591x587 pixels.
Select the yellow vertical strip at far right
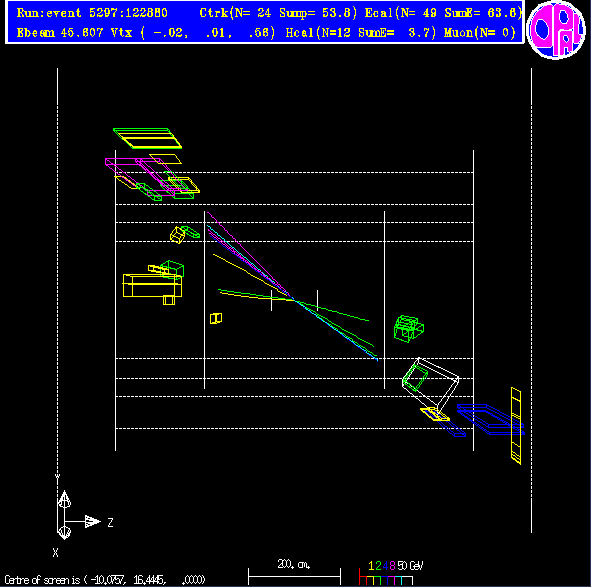point(516,426)
